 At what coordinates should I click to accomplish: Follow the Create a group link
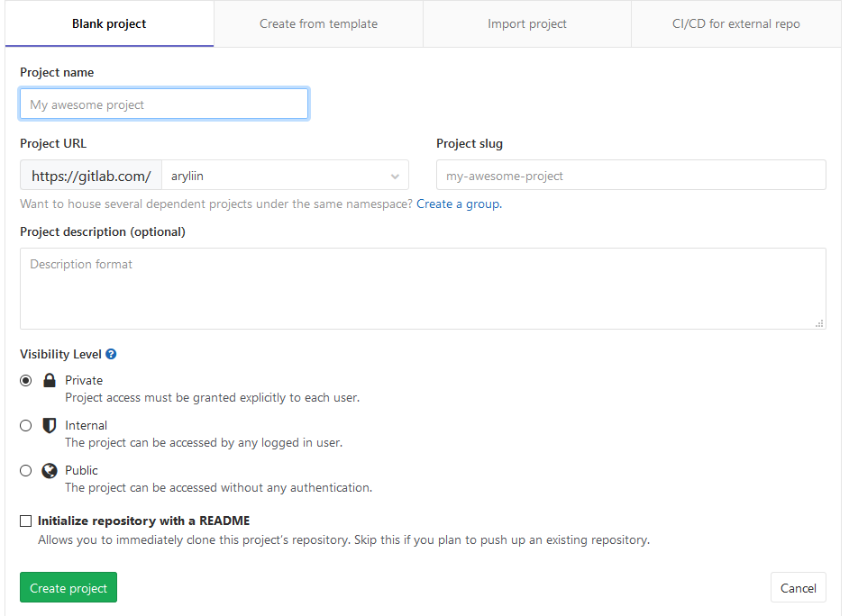[x=459, y=204]
